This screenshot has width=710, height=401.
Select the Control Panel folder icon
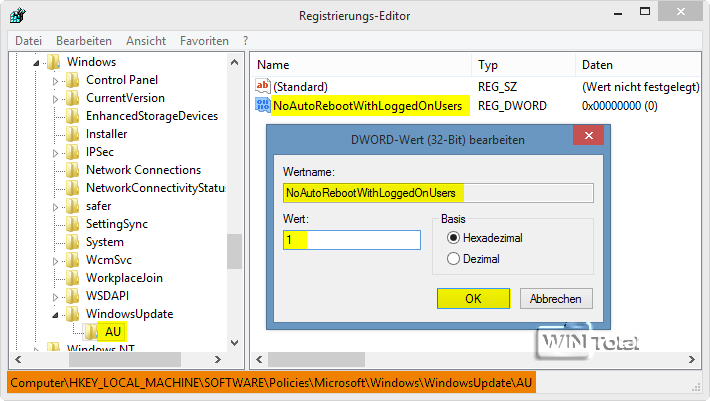[73, 80]
